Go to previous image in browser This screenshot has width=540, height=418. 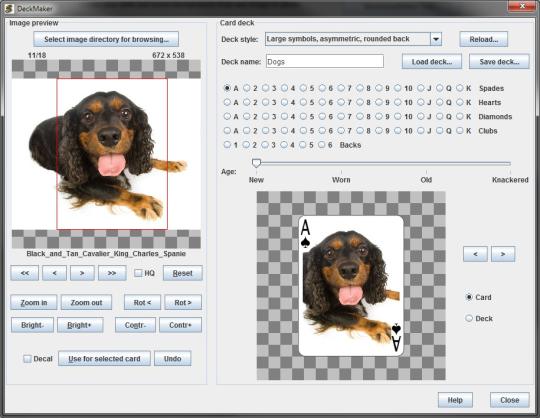tap(54, 273)
